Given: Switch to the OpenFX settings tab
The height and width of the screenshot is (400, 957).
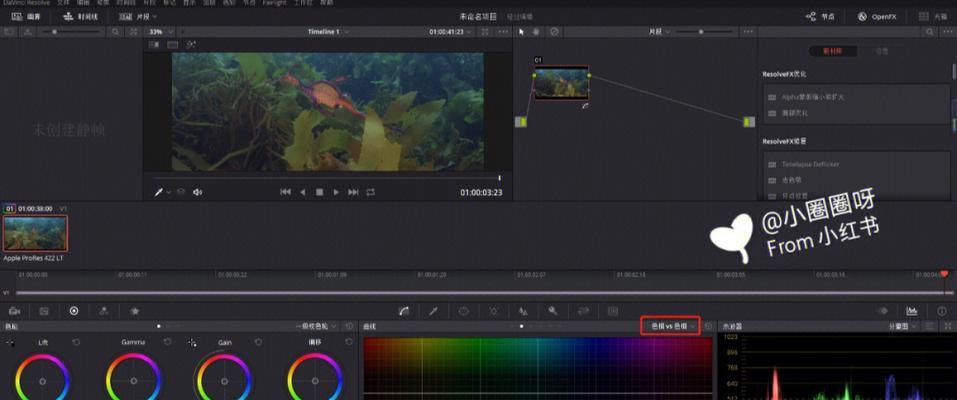Looking at the screenshot, I should tap(881, 51).
